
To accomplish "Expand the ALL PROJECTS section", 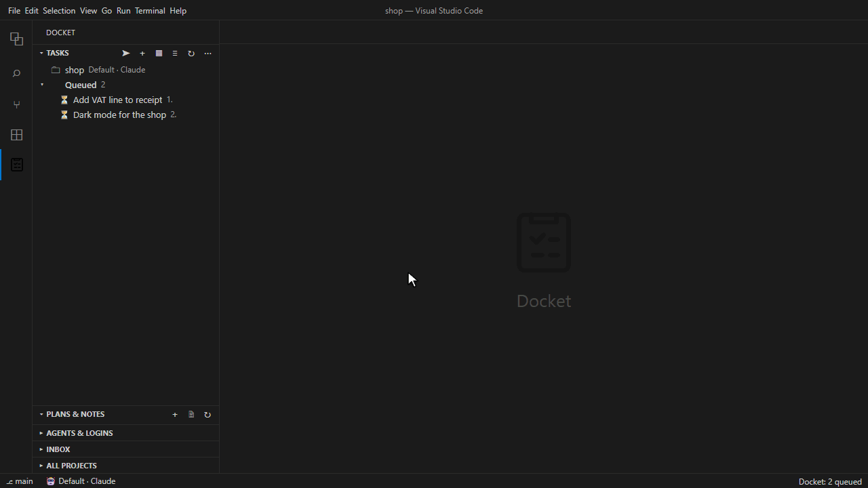I will click(68, 466).
